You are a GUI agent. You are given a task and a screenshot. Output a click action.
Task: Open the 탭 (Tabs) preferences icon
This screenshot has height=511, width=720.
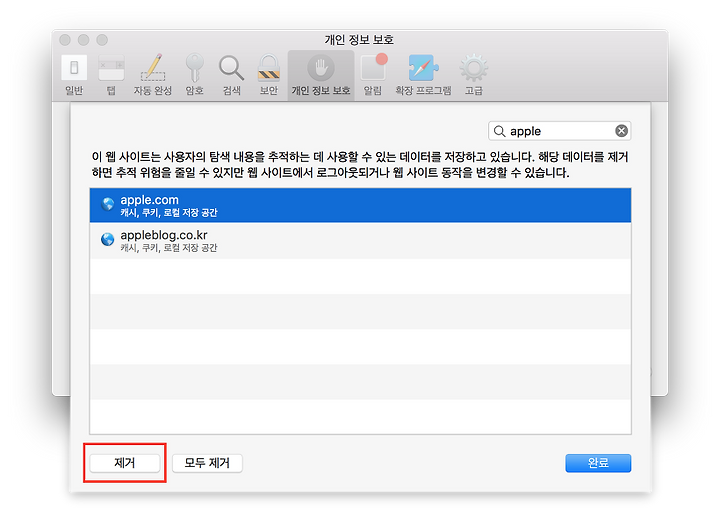click(x=111, y=68)
